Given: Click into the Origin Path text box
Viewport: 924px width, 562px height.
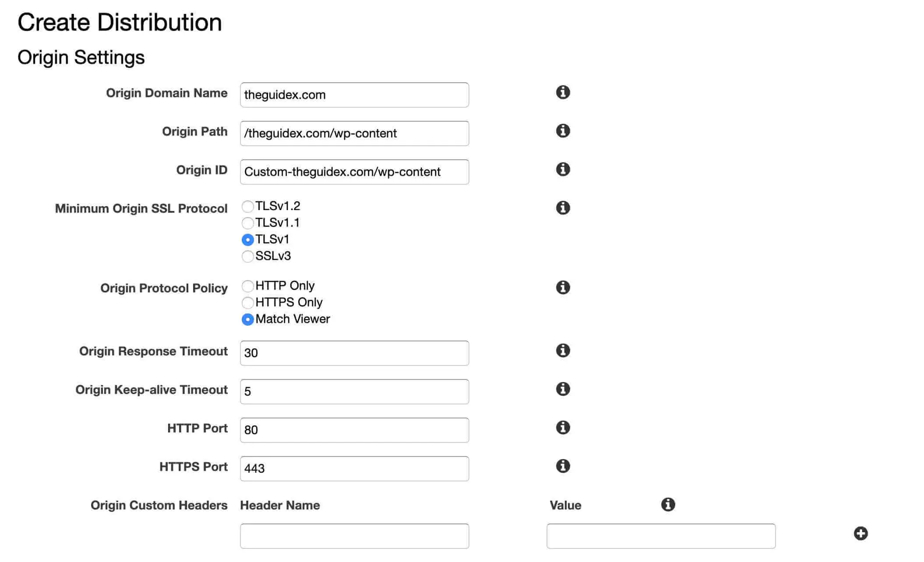Looking at the screenshot, I should (354, 133).
